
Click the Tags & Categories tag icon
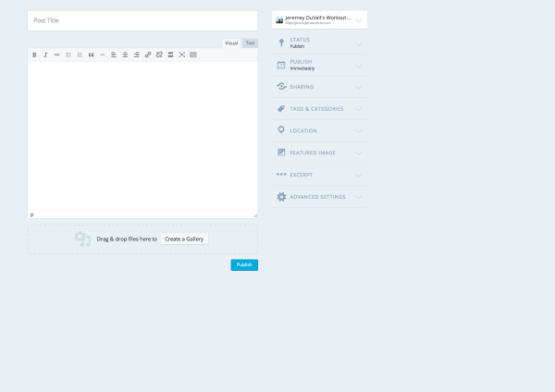click(x=281, y=108)
